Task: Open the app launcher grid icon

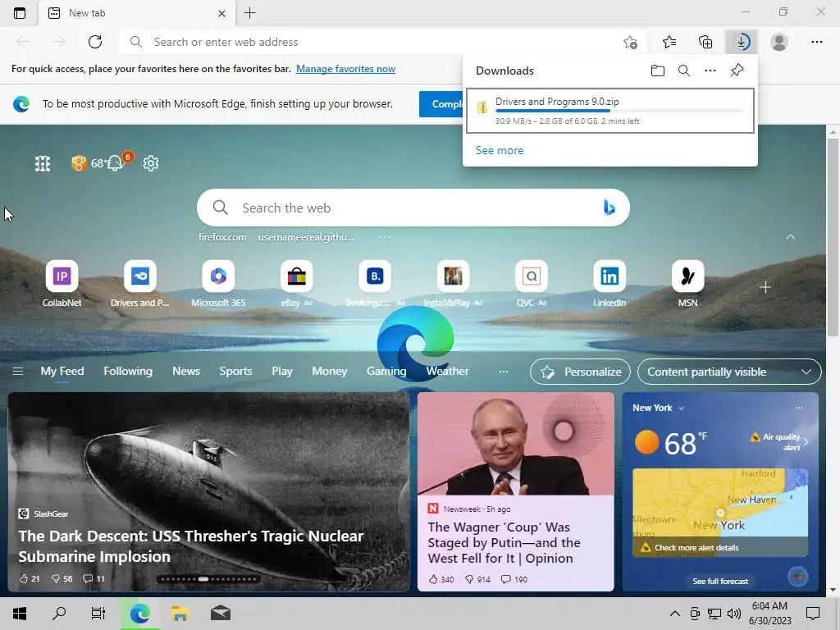Action: tap(43, 163)
